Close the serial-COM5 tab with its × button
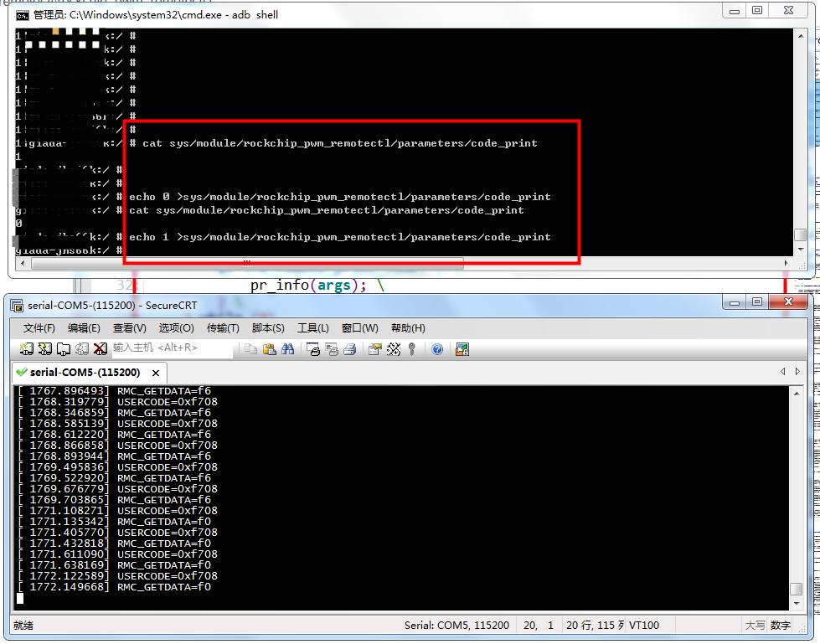The image size is (820, 644). click(155, 374)
